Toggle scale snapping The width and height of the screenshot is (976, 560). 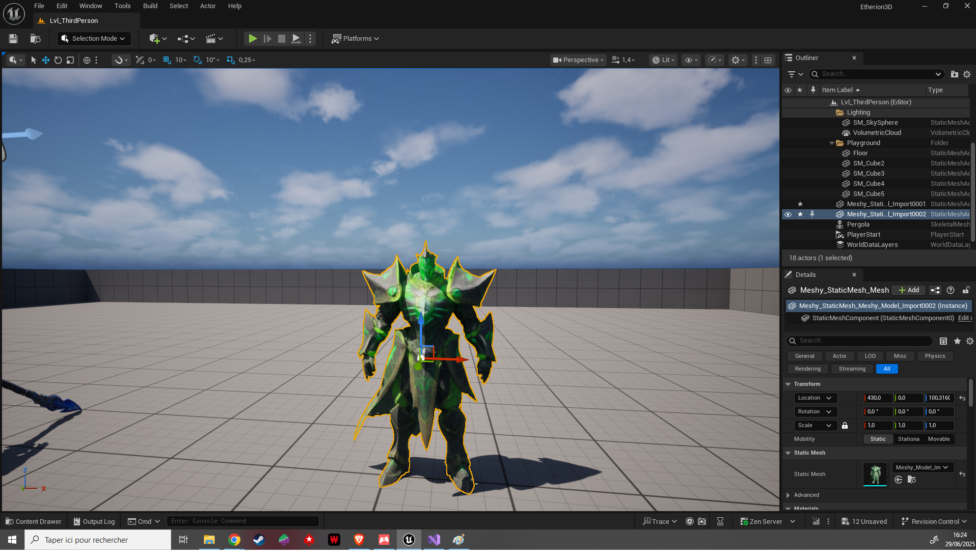pos(230,60)
